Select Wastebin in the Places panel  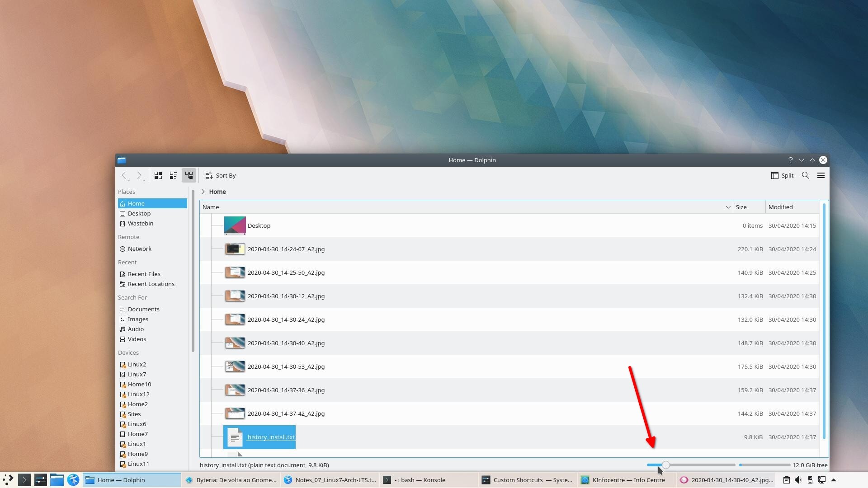(x=140, y=223)
